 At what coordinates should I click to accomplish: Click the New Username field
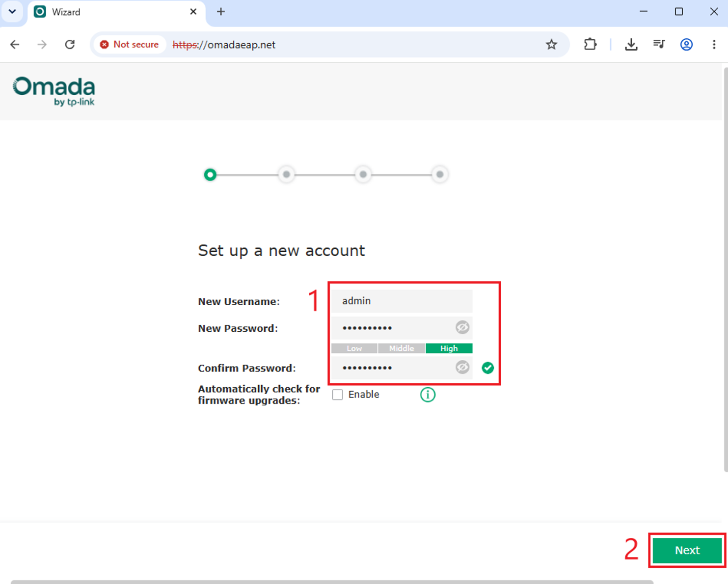[402, 301]
